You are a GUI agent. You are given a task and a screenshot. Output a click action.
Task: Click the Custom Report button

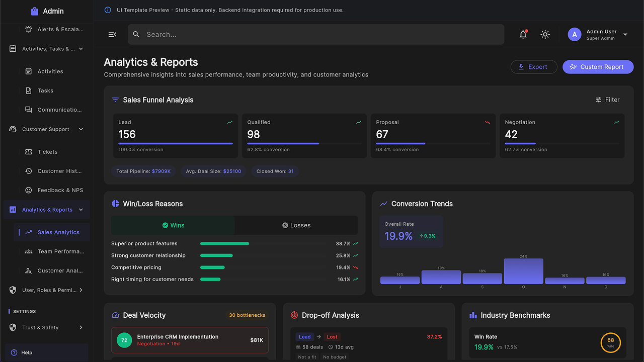pos(598,67)
